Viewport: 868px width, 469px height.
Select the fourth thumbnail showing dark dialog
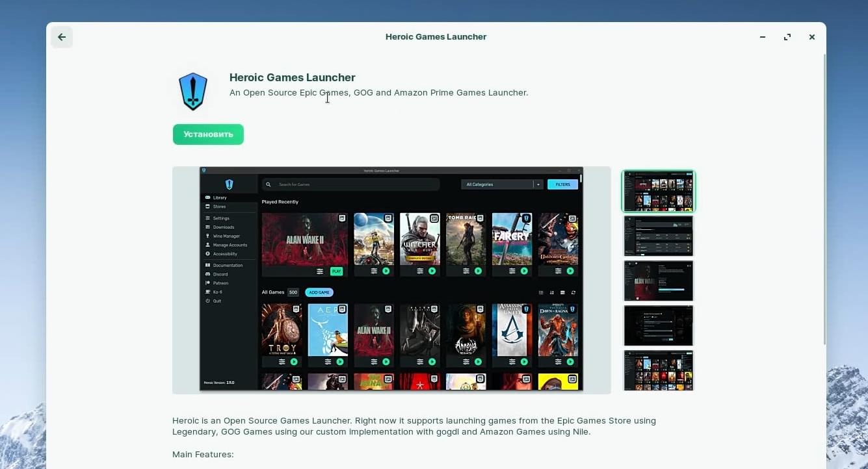(659, 325)
